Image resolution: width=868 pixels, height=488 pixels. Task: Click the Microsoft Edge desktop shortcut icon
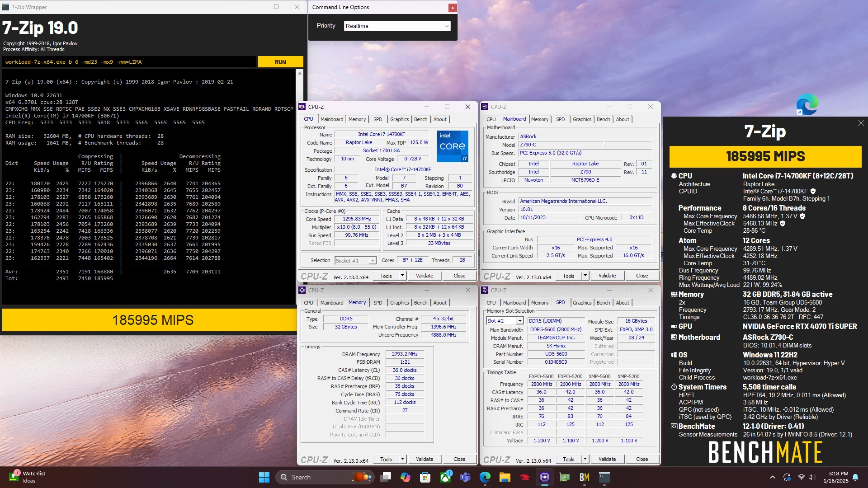(807, 104)
